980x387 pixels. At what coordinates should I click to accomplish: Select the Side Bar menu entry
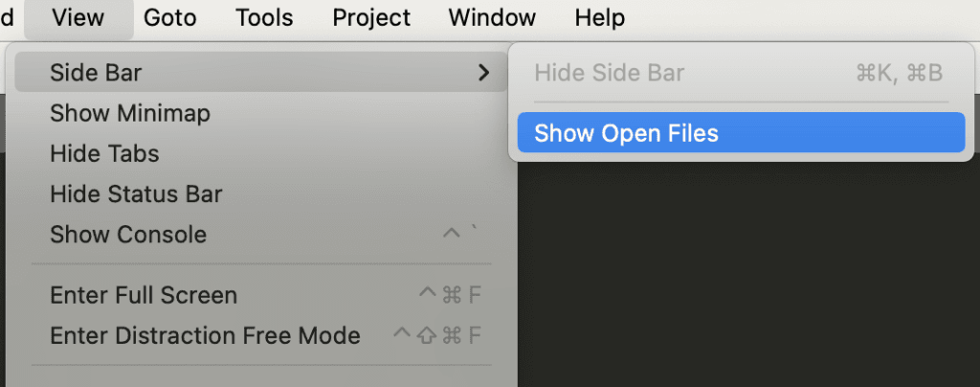(96, 73)
